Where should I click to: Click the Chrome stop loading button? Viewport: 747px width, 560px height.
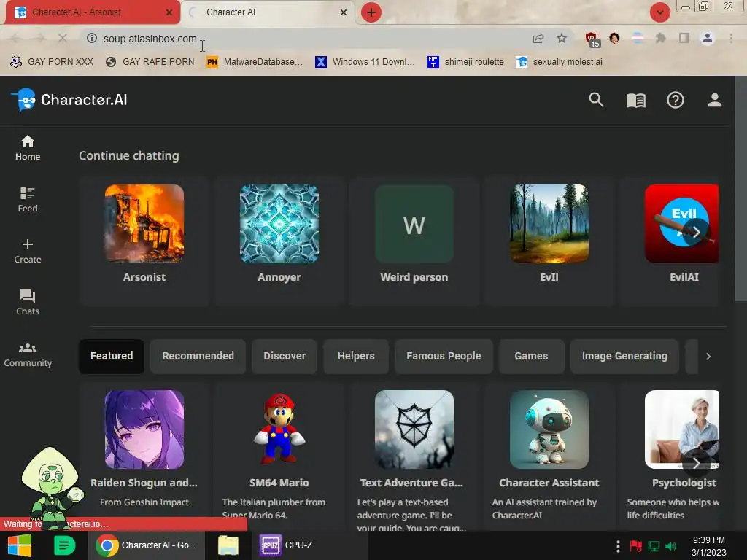[x=63, y=38]
